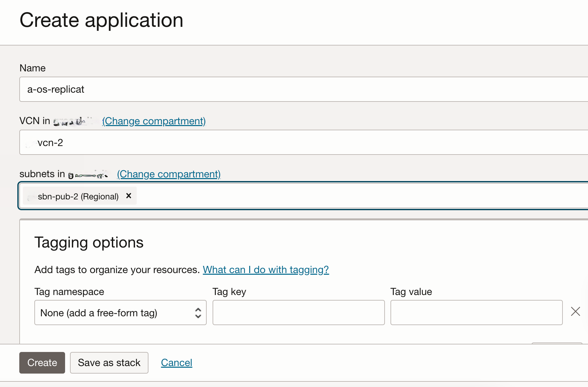
Task: Click Save as stack button
Action: click(x=109, y=363)
